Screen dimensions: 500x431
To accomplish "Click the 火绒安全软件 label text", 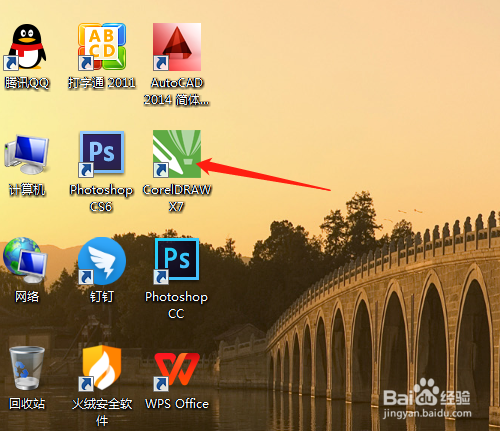I will coord(102,412).
